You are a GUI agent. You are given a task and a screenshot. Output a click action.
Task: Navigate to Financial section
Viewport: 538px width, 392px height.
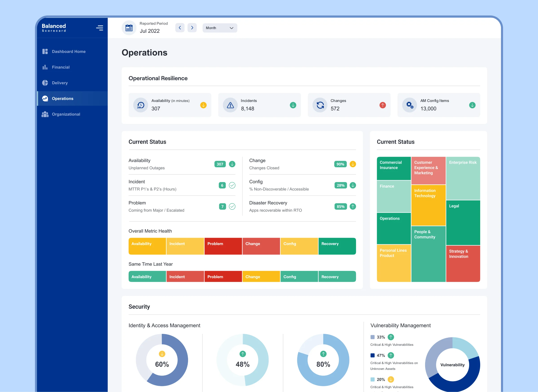click(x=72, y=67)
